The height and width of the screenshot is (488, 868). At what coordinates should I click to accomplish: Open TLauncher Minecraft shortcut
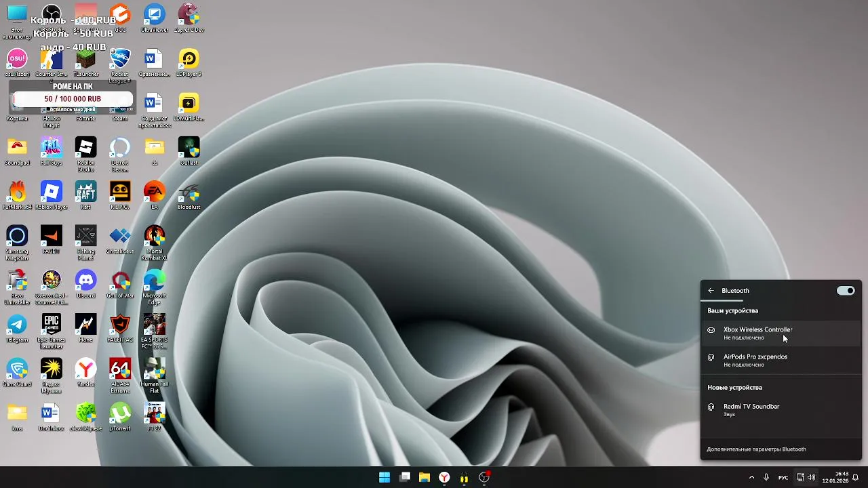click(85, 62)
